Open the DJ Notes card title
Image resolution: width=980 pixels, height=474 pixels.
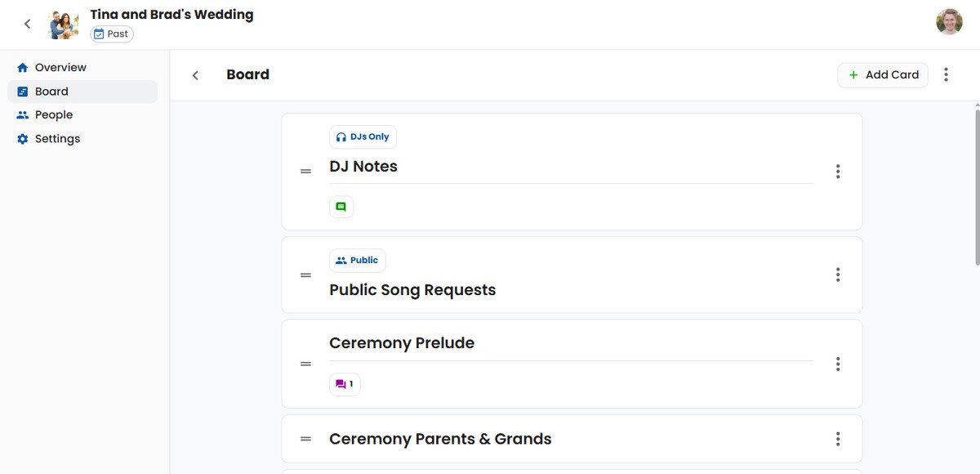click(363, 167)
